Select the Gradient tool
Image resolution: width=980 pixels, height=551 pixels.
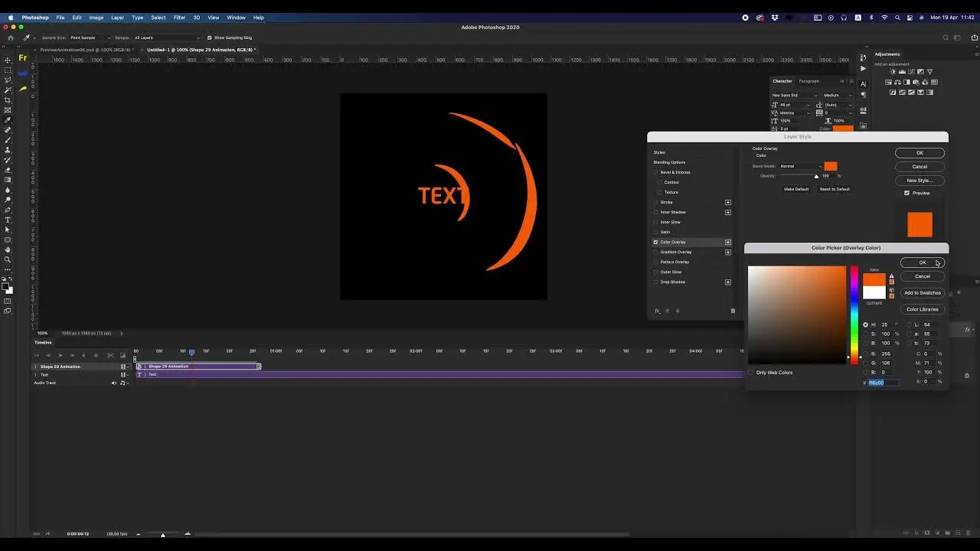8,180
